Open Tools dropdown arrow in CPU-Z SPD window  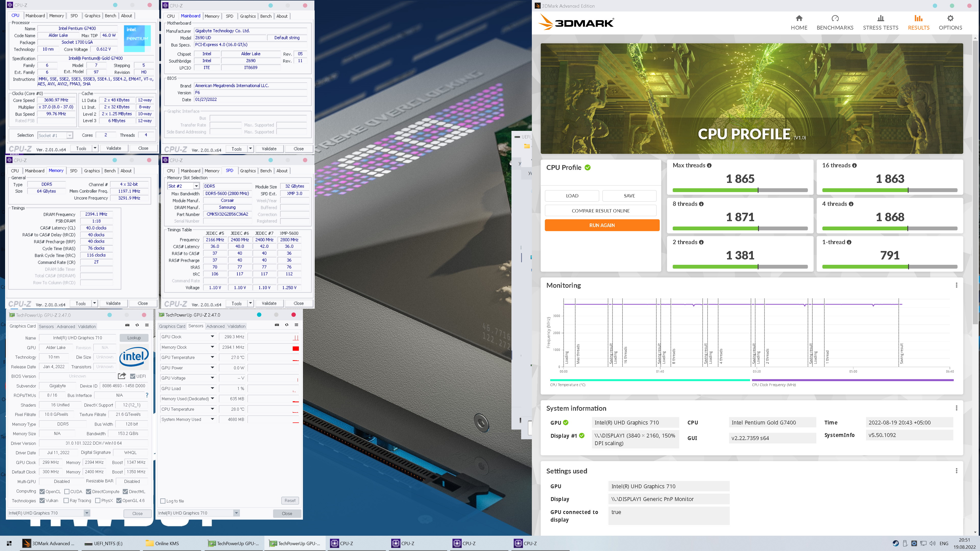[250, 304]
